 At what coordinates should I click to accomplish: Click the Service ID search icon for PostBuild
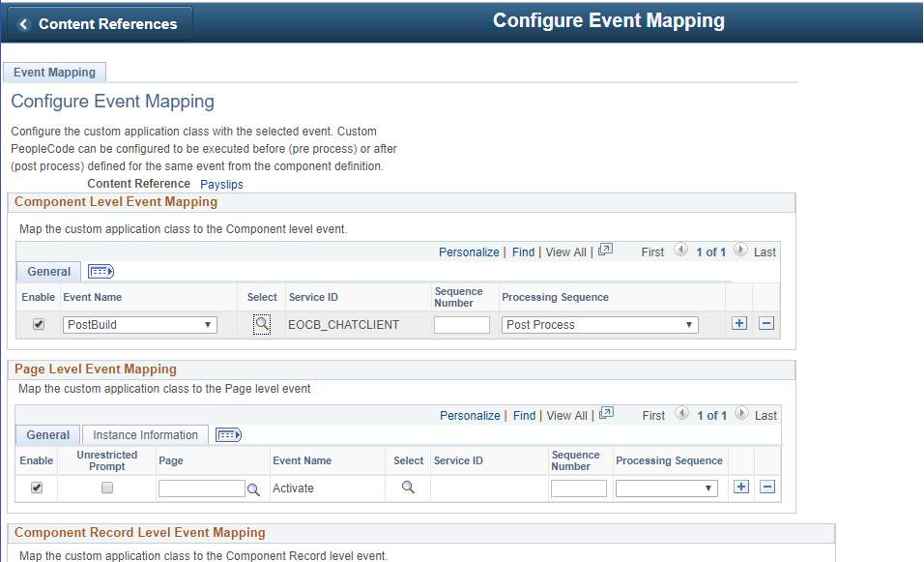click(262, 324)
